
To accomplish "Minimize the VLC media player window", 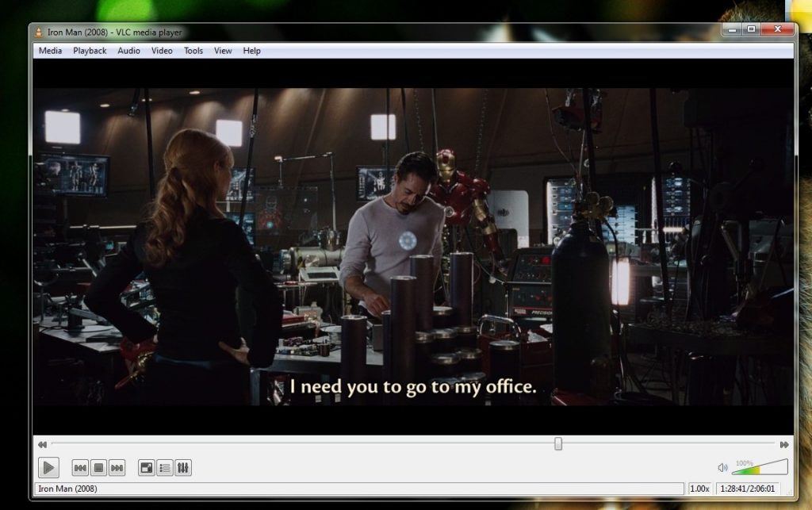I will pos(732,29).
